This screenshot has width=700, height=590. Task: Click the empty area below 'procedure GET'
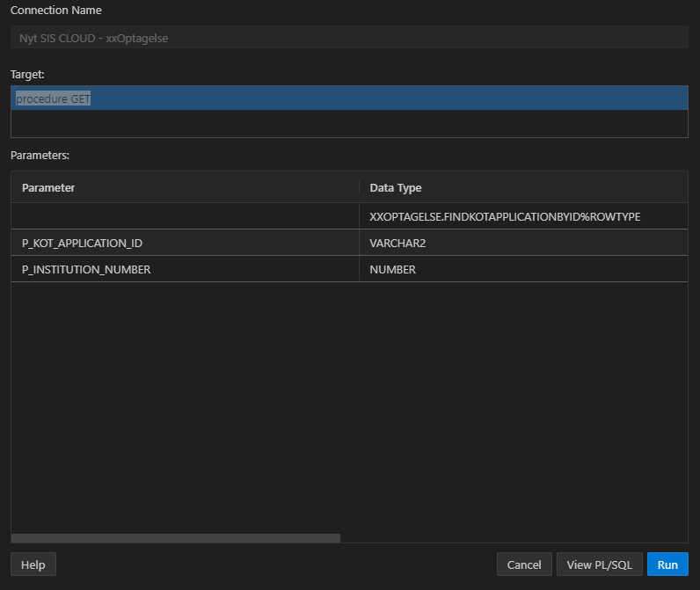[x=349, y=123]
